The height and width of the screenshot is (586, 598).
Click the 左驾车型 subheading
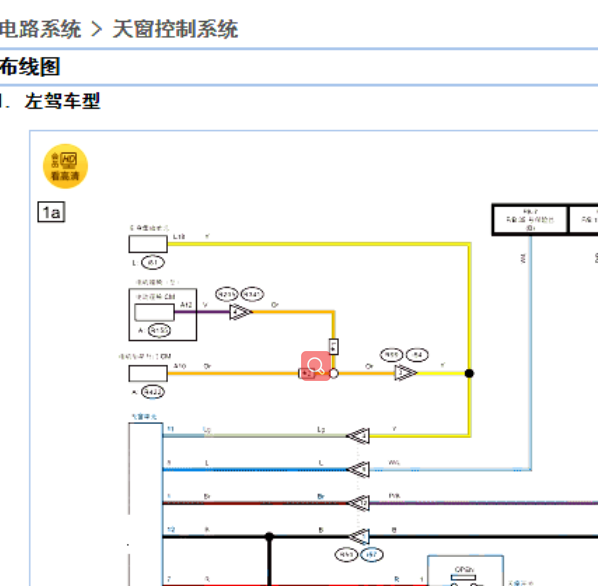[x=62, y=101]
